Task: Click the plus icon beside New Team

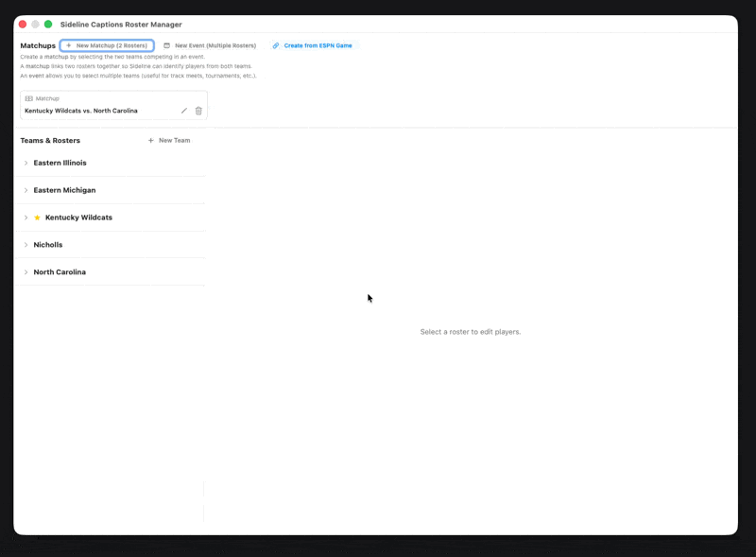Action: click(x=151, y=140)
